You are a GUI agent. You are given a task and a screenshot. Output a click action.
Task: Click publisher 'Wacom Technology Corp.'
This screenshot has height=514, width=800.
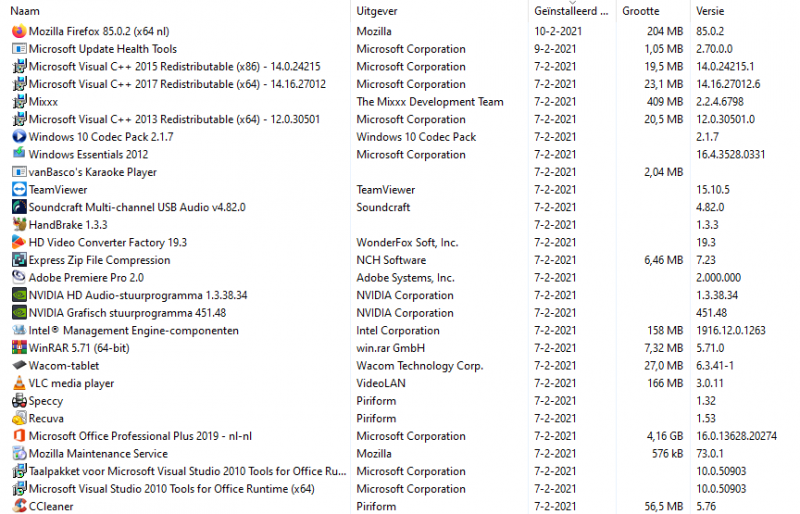coord(419,365)
